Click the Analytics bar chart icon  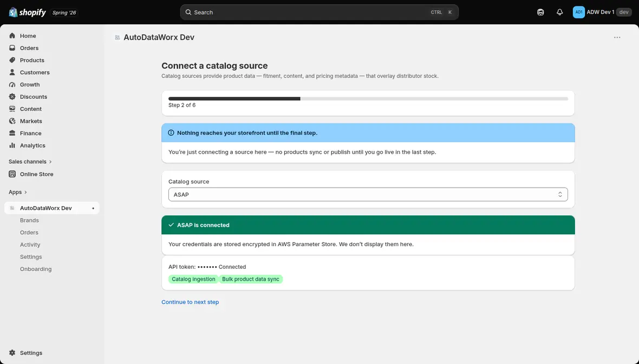point(12,146)
